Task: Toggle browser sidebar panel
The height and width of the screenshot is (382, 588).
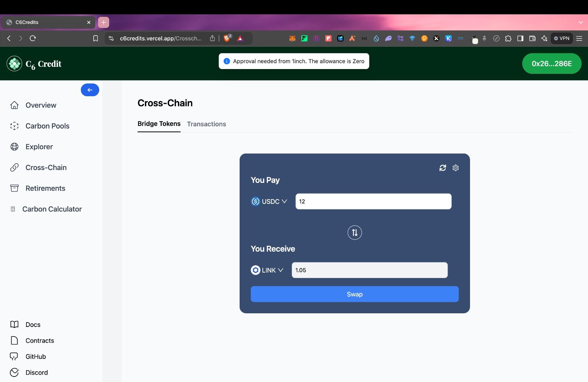Action: coord(520,38)
